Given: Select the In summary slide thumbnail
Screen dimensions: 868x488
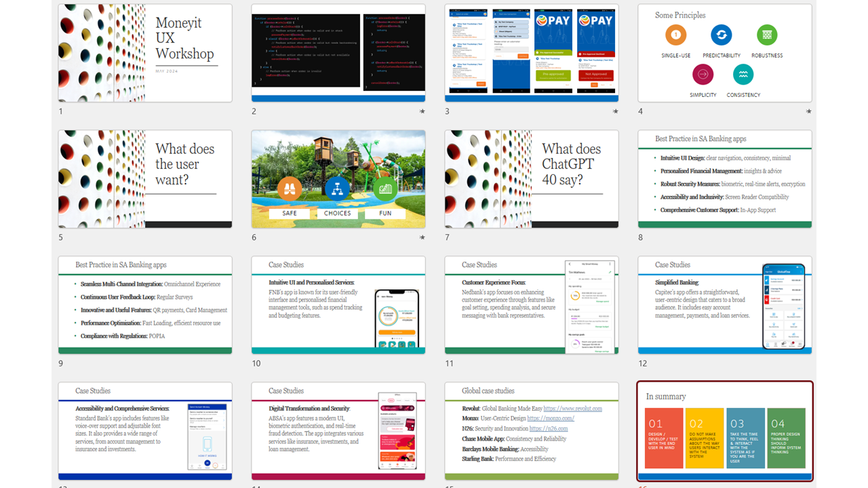Looking at the screenshot, I should point(724,431).
